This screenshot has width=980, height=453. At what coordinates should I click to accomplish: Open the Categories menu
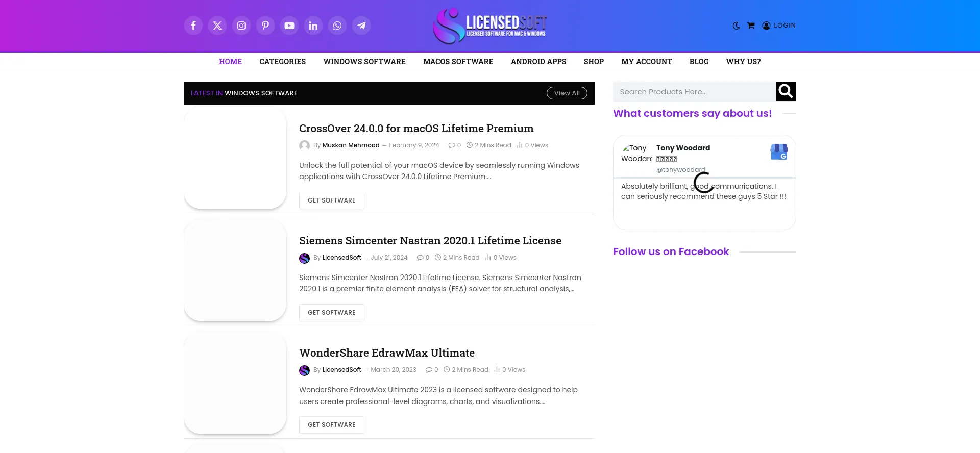click(x=282, y=62)
